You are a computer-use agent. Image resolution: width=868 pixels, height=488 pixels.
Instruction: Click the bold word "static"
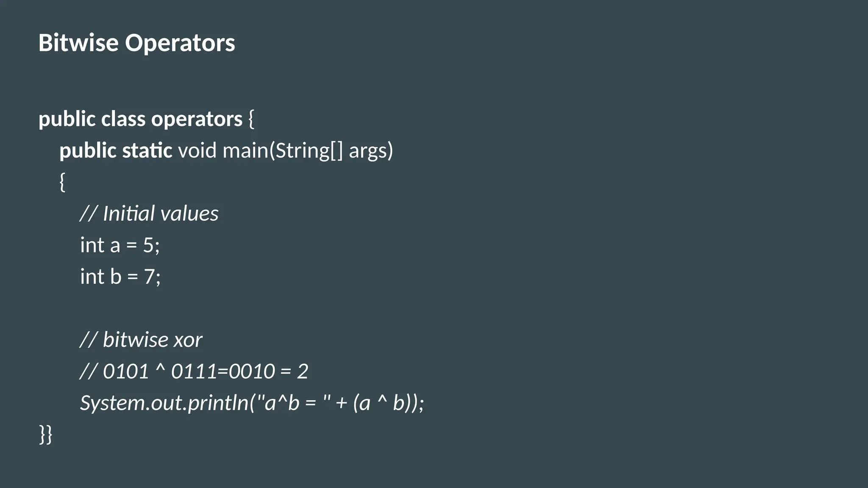147,150
